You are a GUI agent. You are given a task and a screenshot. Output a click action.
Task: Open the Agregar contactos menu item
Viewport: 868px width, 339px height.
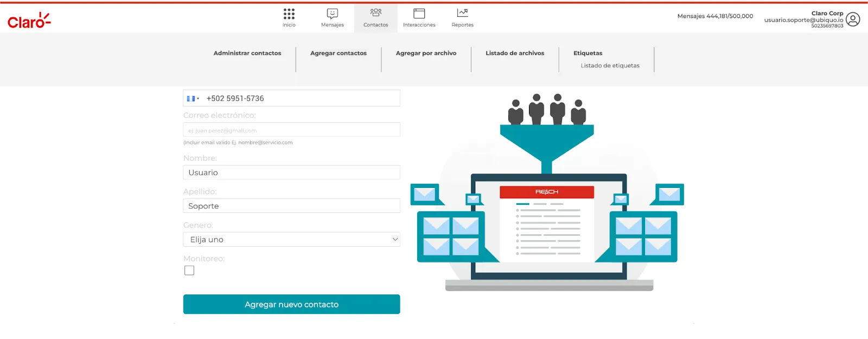339,53
